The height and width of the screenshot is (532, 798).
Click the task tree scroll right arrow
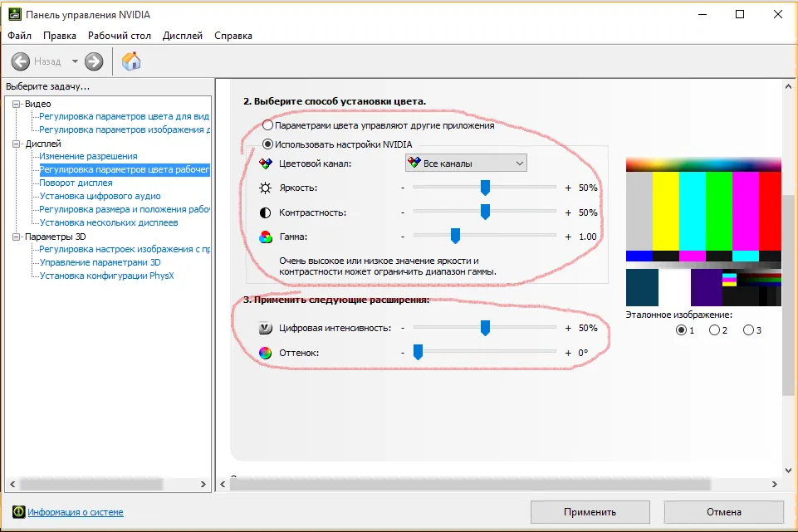(203, 484)
